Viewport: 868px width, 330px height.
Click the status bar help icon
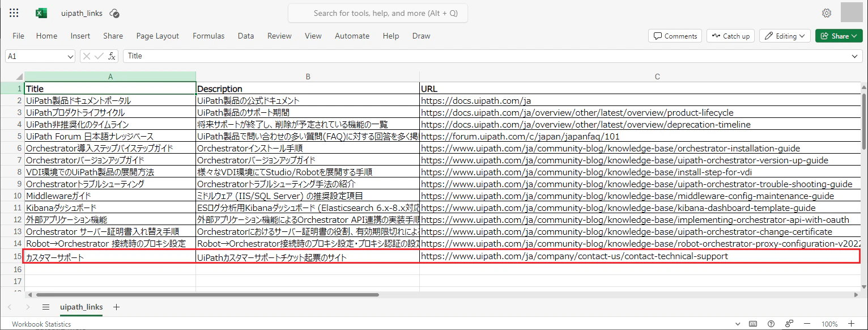pos(771,324)
